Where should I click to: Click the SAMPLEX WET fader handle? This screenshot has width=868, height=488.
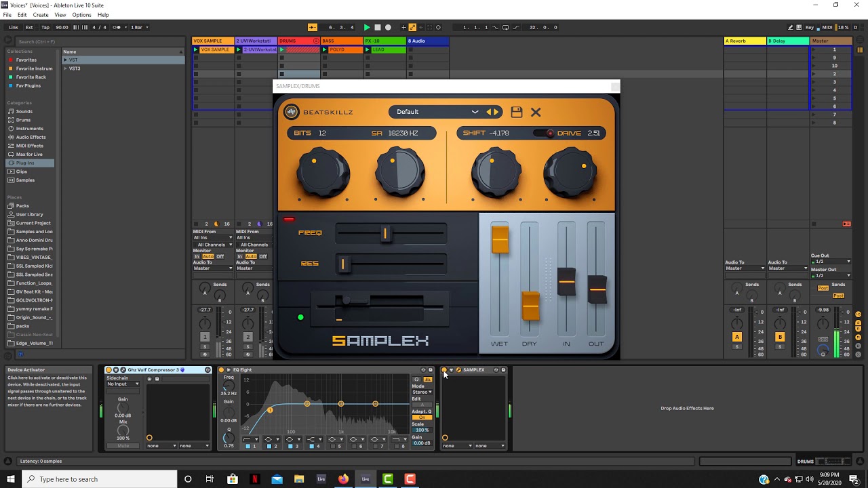pos(500,240)
